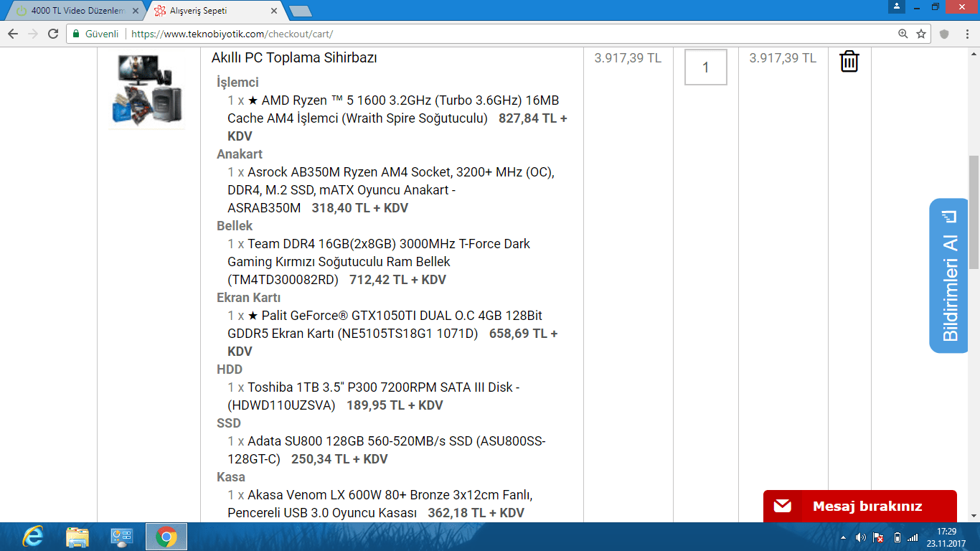This screenshot has height=551, width=980.
Task: Click the Bellek category heading
Action: pyautogui.click(x=235, y=226)
